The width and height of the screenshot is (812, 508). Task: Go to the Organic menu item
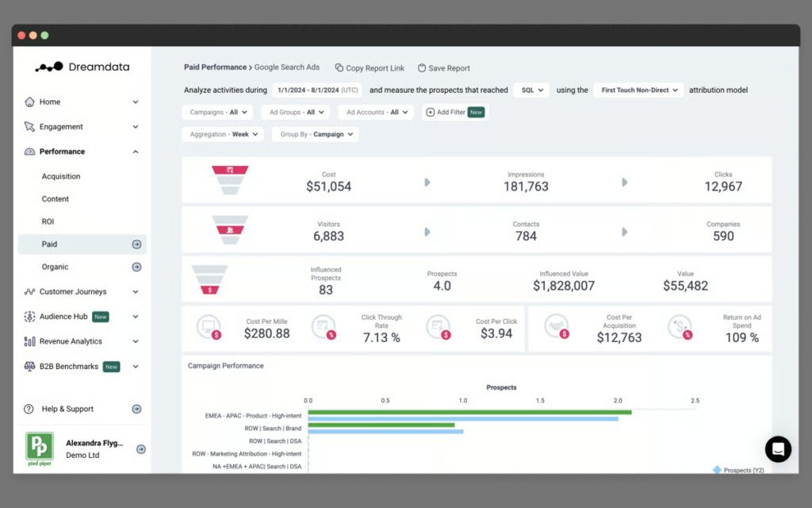pos(55,267)
